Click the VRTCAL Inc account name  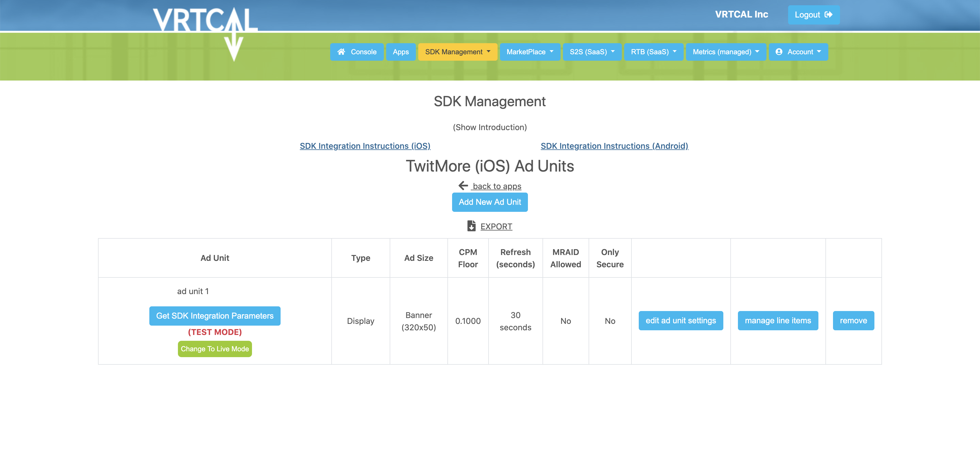pyautogui.click(x=741, y=15)
